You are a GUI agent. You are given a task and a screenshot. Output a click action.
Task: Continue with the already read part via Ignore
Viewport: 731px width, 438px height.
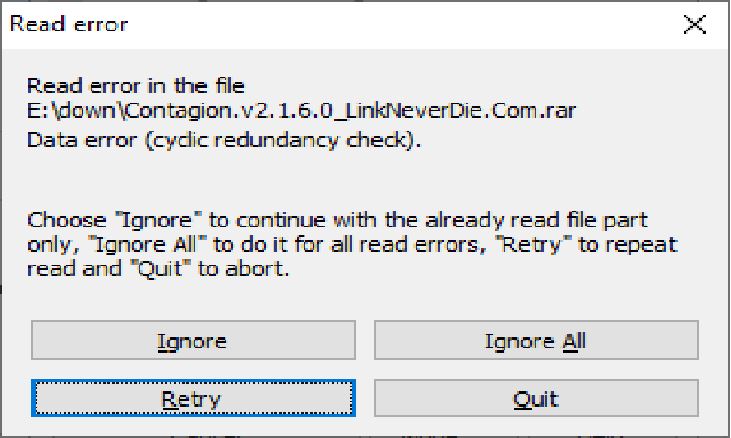pos(192,341)
